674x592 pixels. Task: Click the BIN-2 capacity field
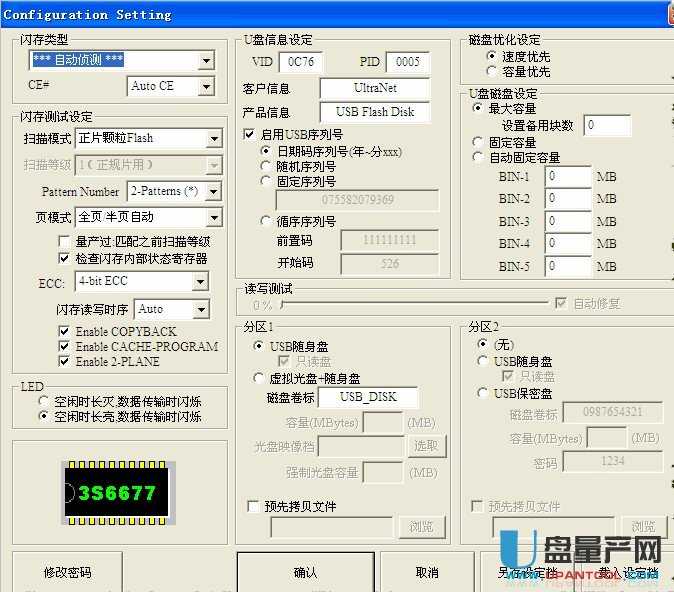click(x=568, y=199)
